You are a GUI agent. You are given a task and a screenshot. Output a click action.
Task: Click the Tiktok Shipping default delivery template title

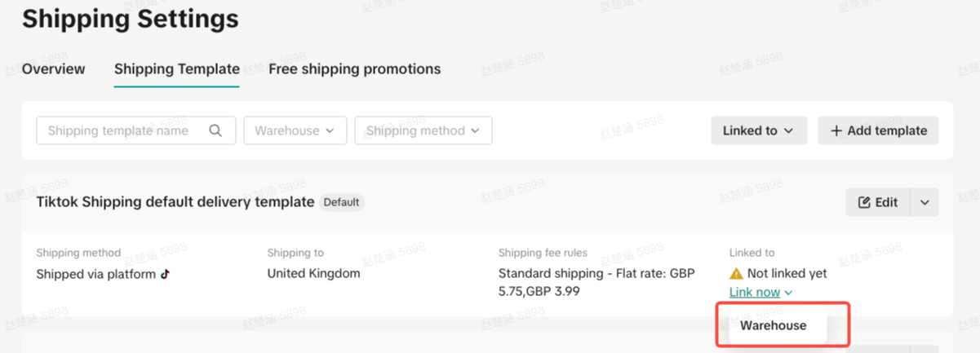[175, 201]
